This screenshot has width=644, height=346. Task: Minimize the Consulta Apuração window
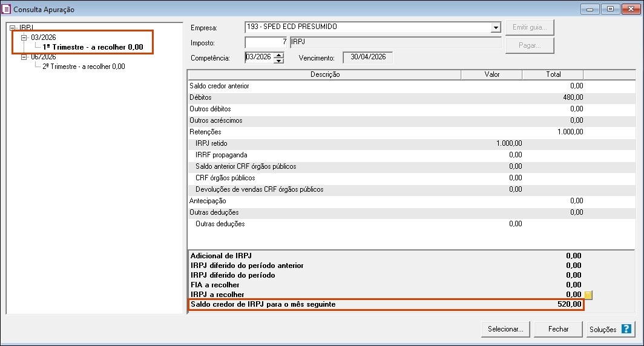coord(590,9)
